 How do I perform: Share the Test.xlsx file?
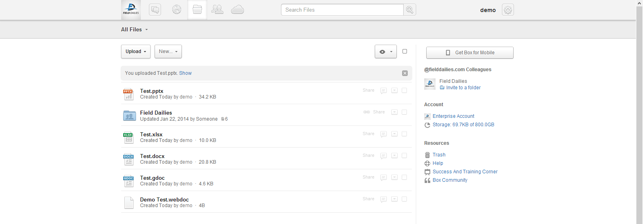[368, 134]
